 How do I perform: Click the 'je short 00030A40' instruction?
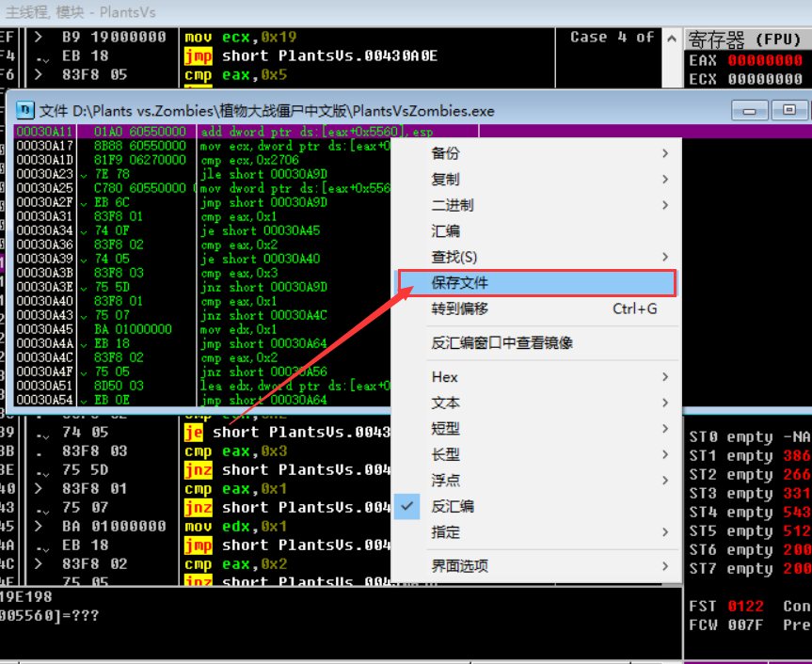tap(261, 259)
